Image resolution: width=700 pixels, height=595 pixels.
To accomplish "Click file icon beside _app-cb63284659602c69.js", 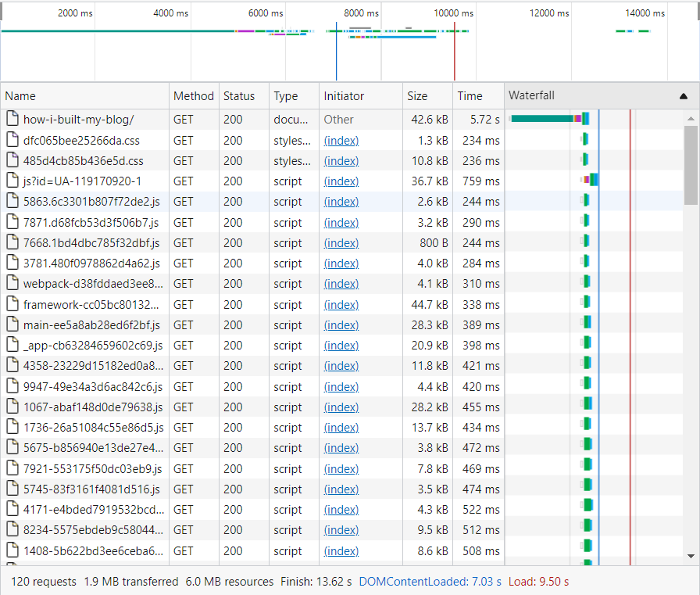I will tap(12, 345).
